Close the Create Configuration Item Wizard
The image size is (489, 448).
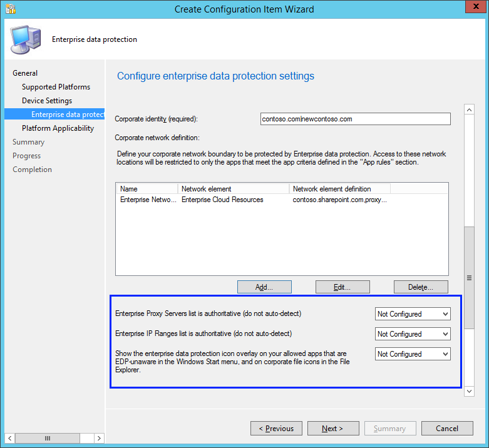click(475, 6)
